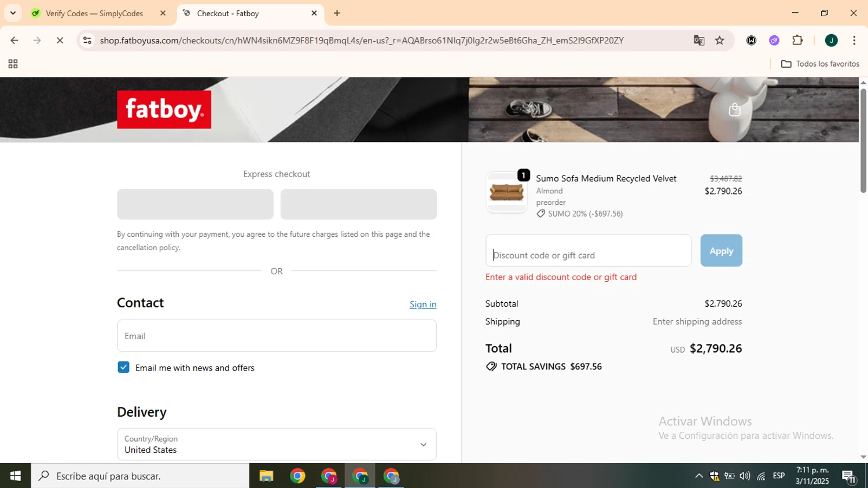Click the Sign in link
868x488 pixels.
coord(423,304)
